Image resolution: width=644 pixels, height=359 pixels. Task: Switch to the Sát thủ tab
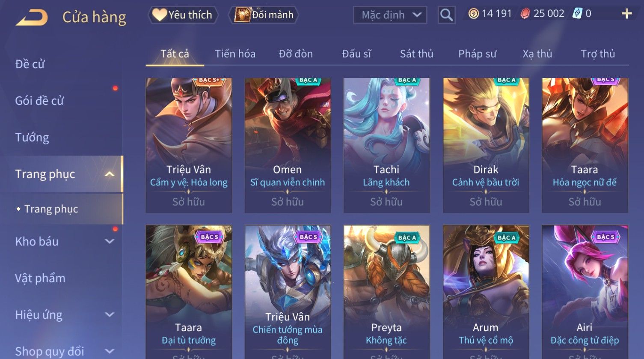pos(416,54)
